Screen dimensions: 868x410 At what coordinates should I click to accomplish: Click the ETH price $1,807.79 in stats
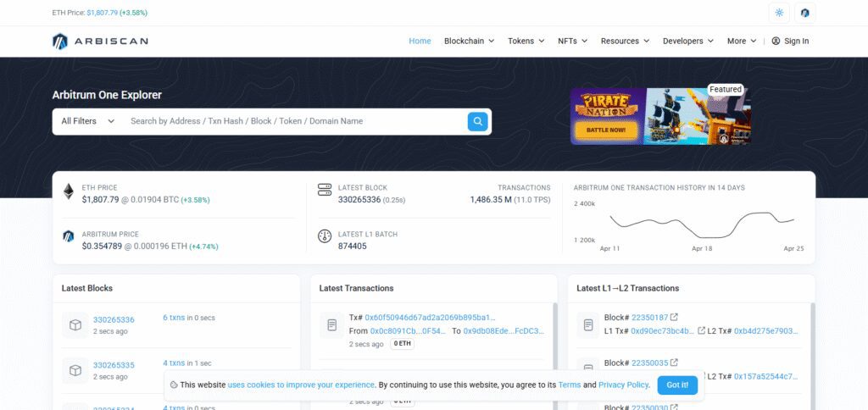pyautogui.click(x=100, y=200)
